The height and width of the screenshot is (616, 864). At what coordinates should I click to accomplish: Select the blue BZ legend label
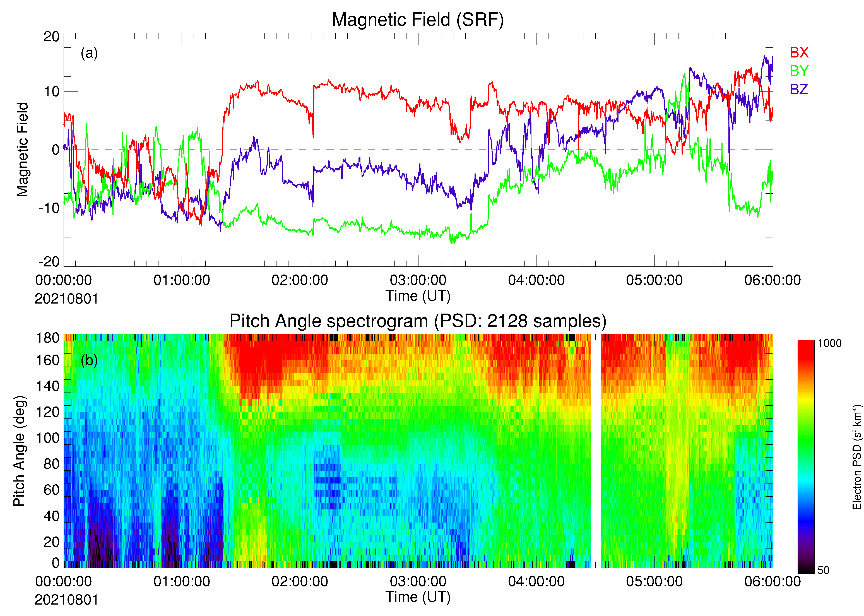799,89
